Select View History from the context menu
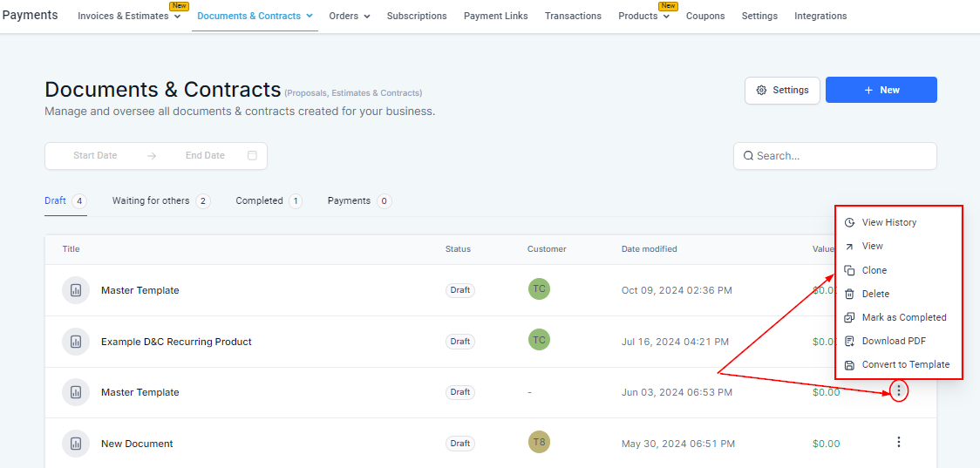This screenshot has height=468, width=980. coord(888,222)
